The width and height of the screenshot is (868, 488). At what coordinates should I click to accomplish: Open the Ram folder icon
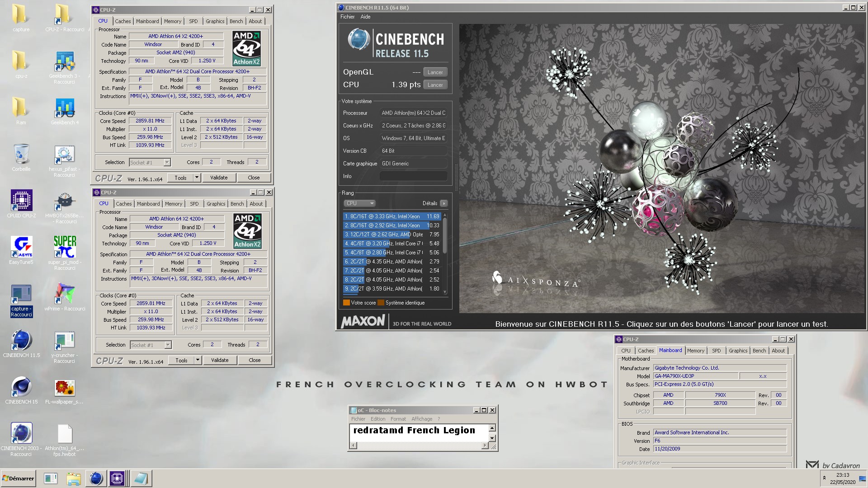[x=21, y=111]
